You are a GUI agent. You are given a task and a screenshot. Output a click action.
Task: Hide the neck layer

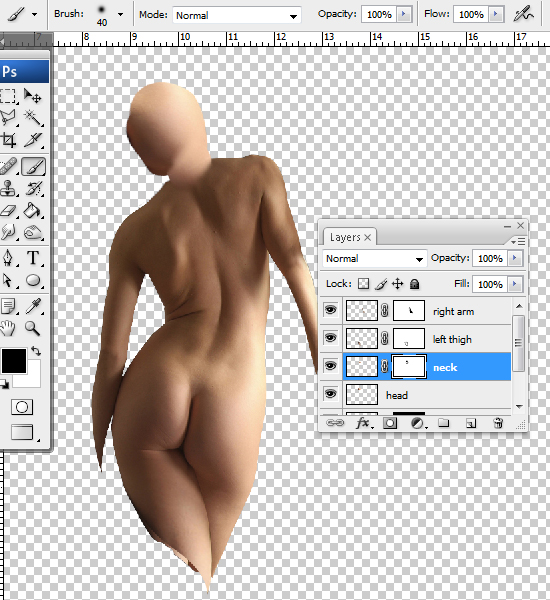click(x=330, y=366)
